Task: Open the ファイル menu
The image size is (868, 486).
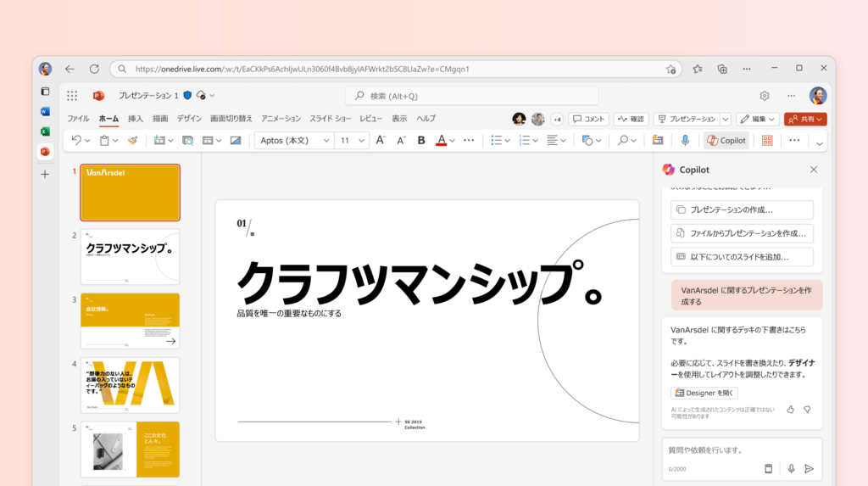Action: click(78, 119)
